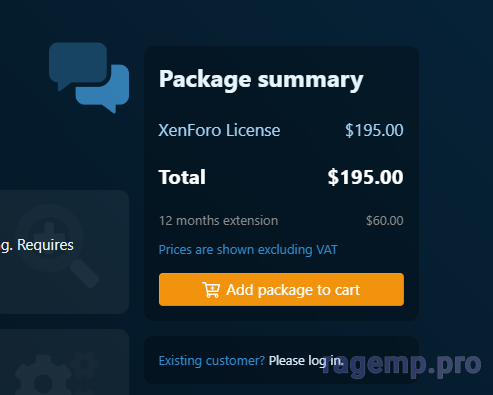The image size is (493, 395).
Task: Click the Package summary heading
Action: [261, 80]
